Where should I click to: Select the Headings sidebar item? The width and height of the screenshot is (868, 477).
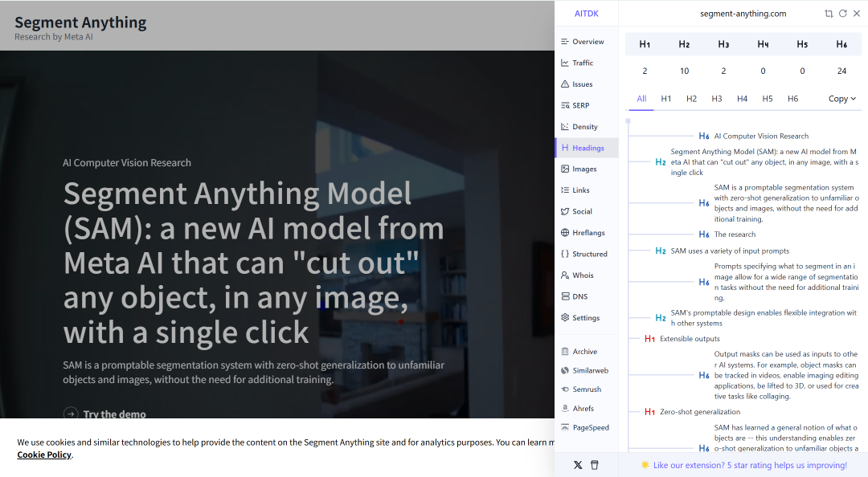click(x=586, y=148)
